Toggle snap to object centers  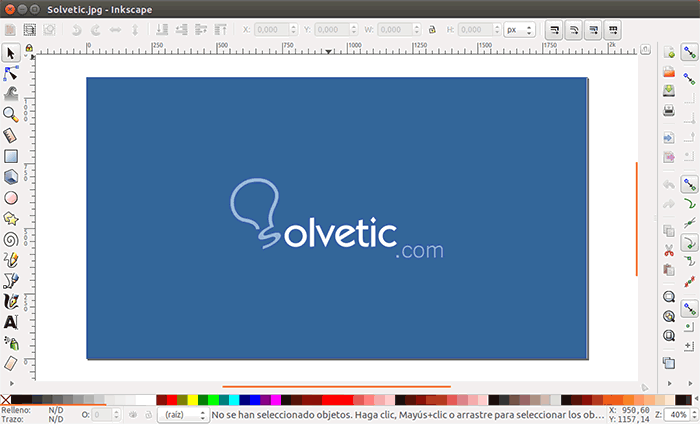[x=689, y=327]
